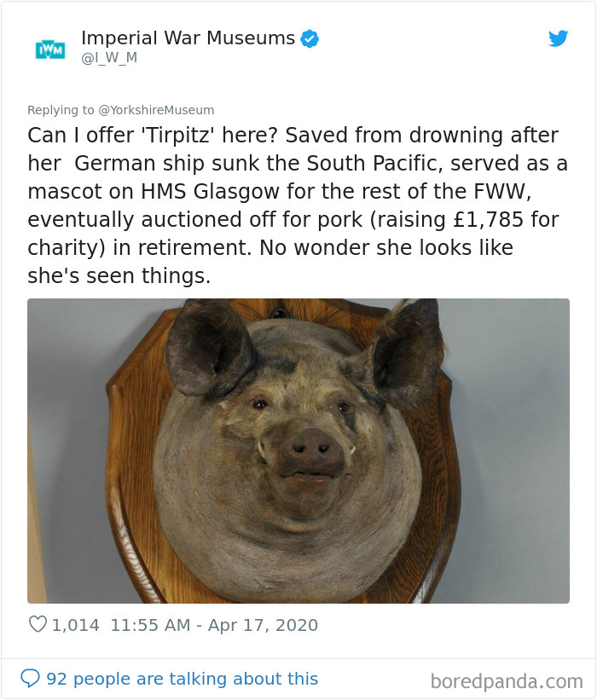The width and height of the screenshot is (597, 700).
Task: Click the Twitter bird logo icon
Action: [558, 38]
